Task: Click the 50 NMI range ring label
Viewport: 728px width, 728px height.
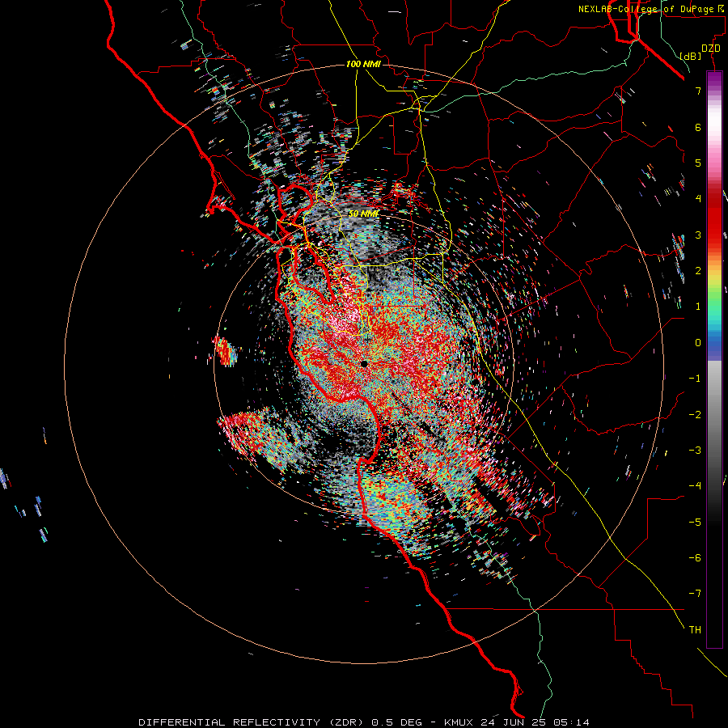Action: (x=363, y=214)
